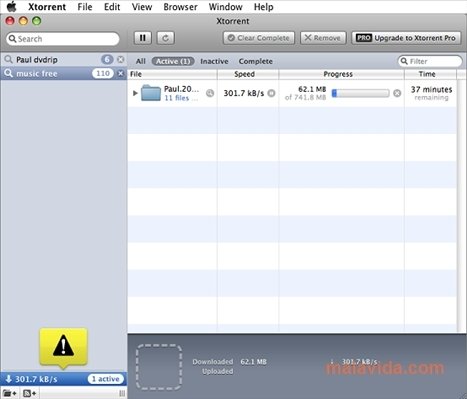Click the add folder icon at the bottom left

[x=10, y=394]
